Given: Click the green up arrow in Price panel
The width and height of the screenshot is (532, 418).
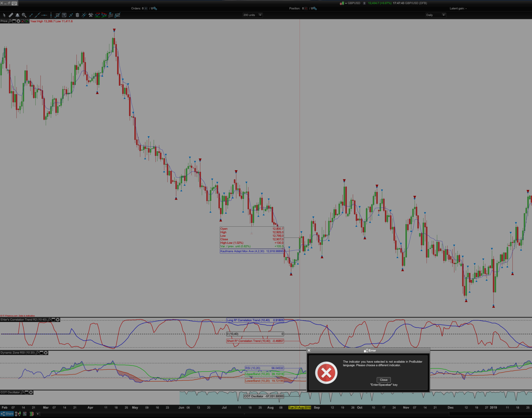Looking at the screenshot, I should pyautogui.click(x=27, y=21).
